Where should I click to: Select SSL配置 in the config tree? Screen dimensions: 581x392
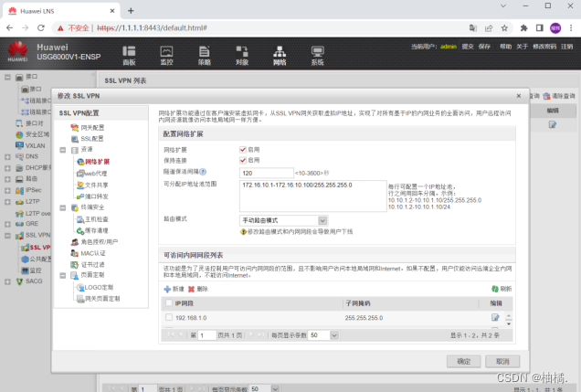(x=92, y=139)
